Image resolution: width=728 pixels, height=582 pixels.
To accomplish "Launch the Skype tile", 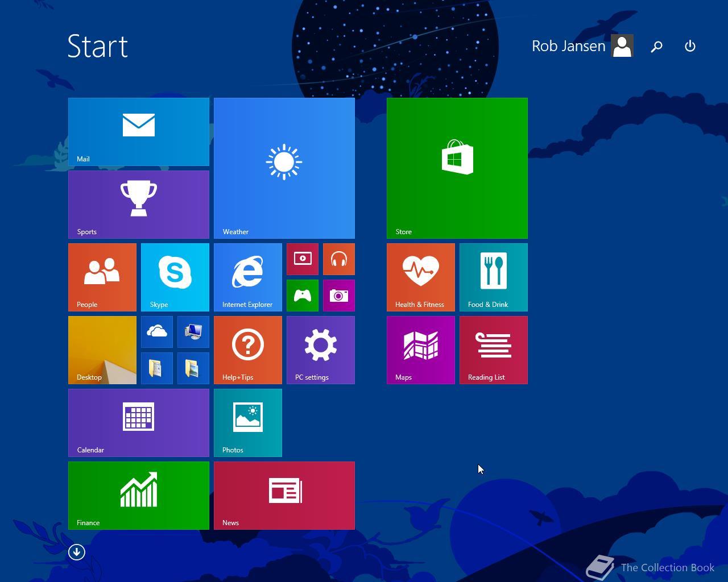I will coord(175,277).
